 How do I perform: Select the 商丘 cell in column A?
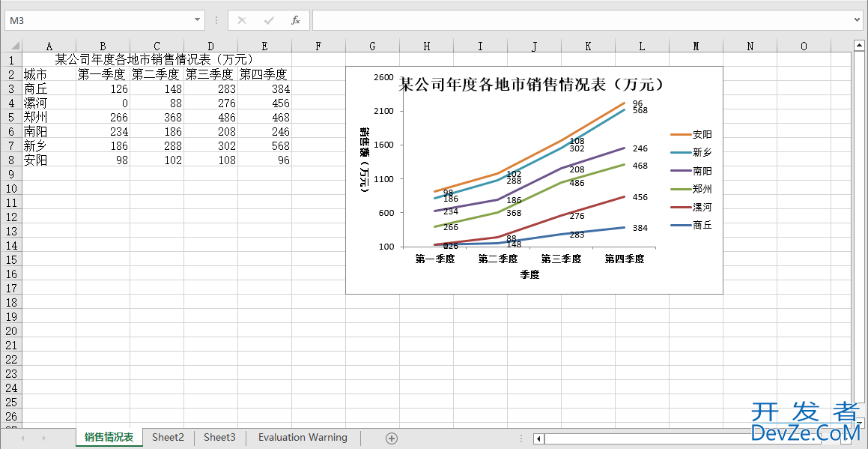point(49,88)
